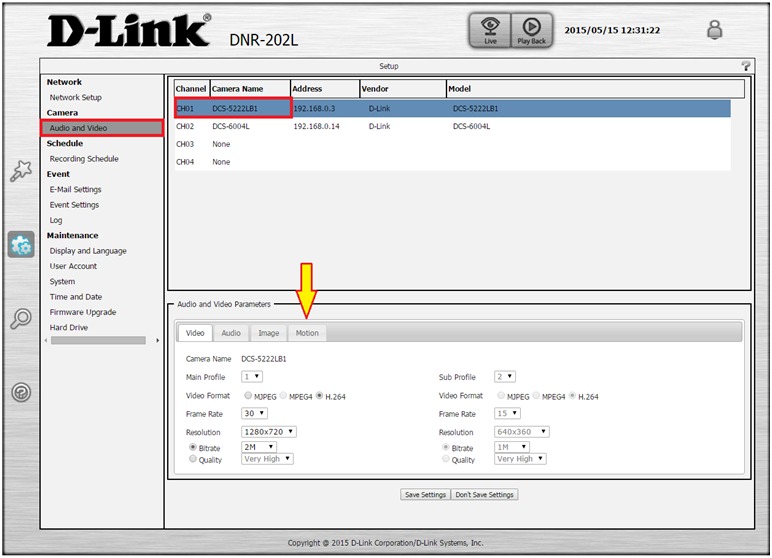The width and height of the screenshot is (772, 558).
Task: Open the Play Back view
Action: [x=531, y=31]
